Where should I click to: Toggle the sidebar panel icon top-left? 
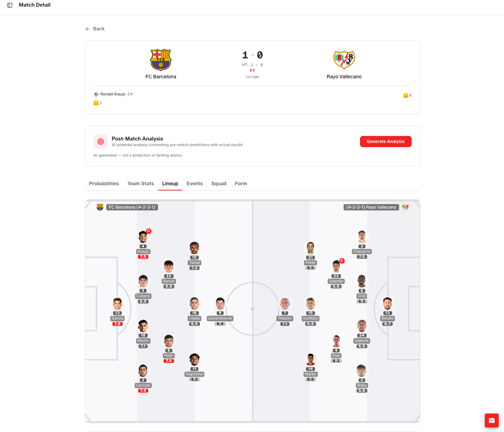point(9,5)
